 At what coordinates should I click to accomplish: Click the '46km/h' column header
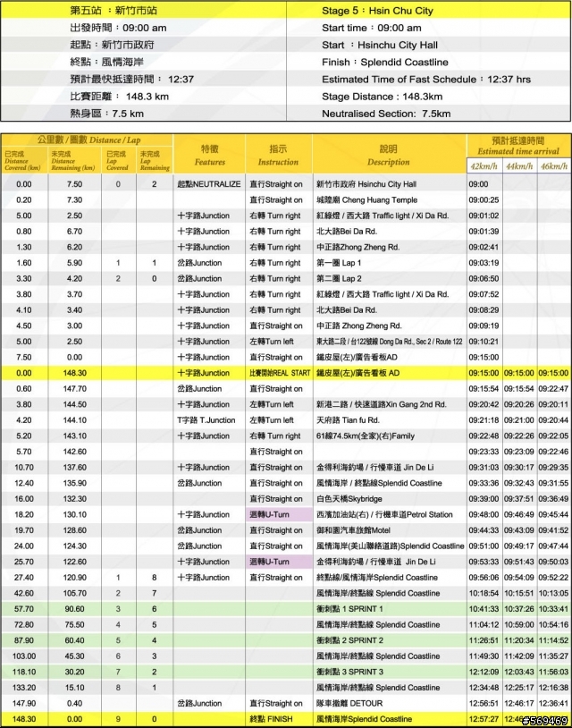tap(554, 166)
